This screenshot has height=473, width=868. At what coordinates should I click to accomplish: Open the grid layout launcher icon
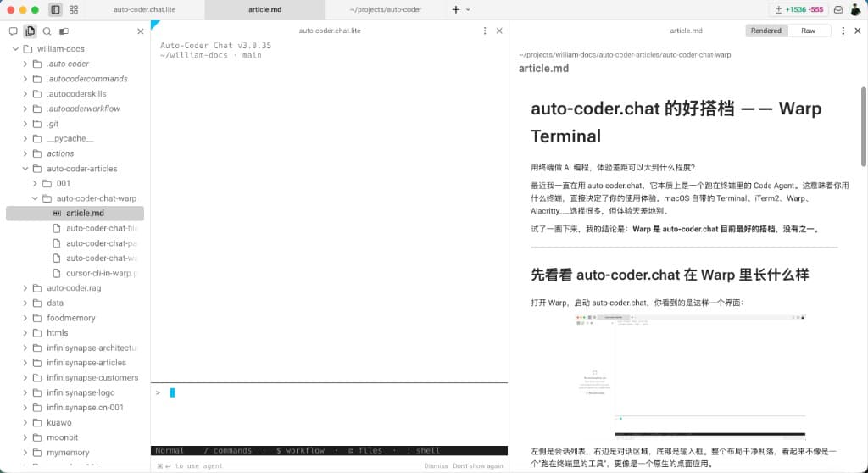coord(74,9)
